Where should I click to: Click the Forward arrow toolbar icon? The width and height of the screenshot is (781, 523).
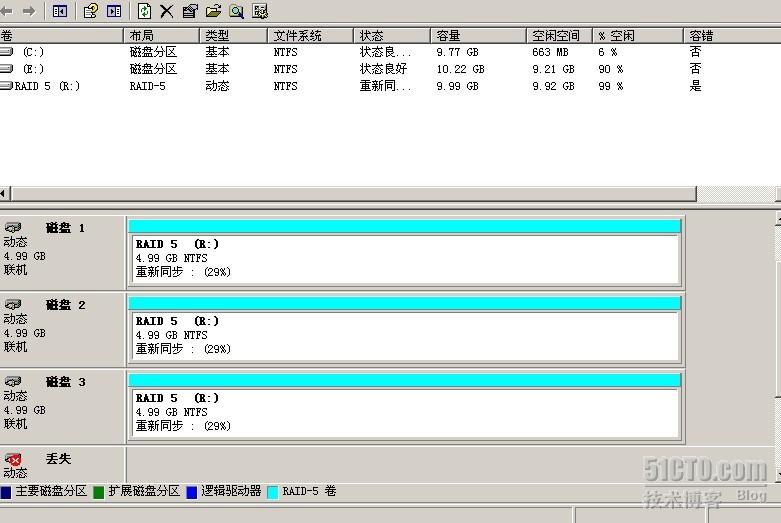(29, 11)
